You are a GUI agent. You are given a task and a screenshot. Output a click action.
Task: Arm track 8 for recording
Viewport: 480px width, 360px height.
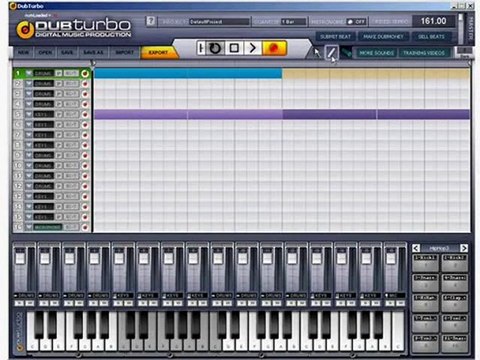(x=85, y=145)
